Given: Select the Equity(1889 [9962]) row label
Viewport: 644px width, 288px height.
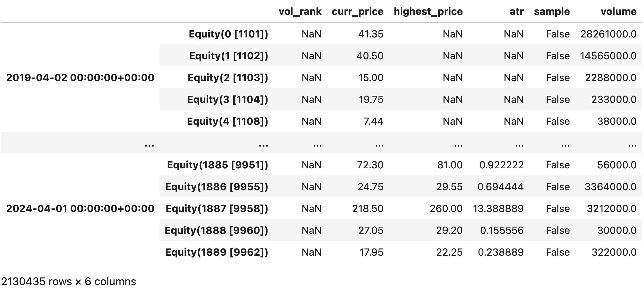Looking at the screenshot, I should coord(216,252).
